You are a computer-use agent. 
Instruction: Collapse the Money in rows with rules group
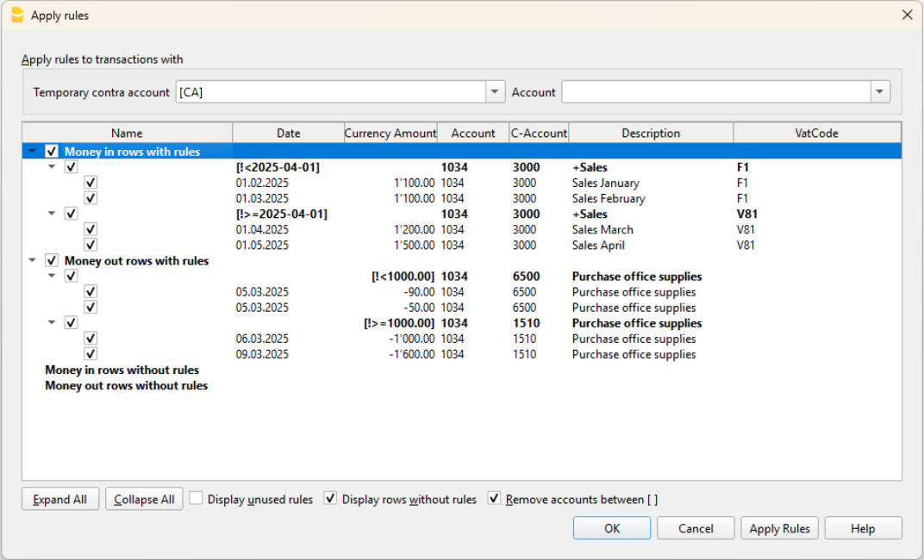tap(32, 150)
